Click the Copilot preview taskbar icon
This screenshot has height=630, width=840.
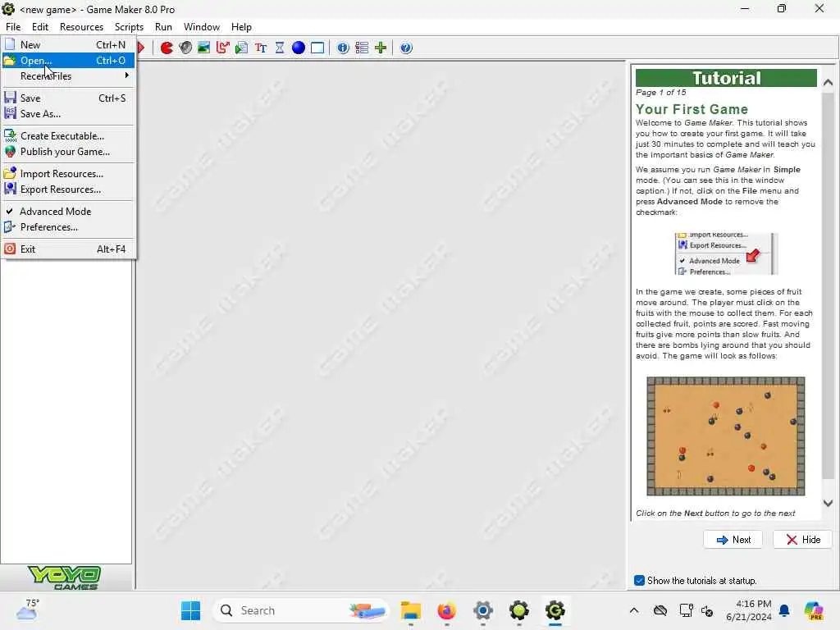coord(814,610)
